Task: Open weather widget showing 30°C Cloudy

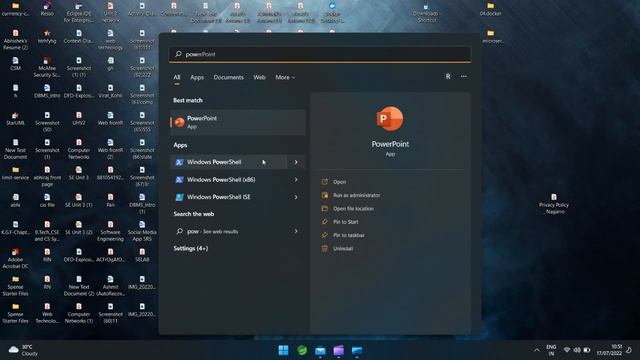Action: coord(24,350)
